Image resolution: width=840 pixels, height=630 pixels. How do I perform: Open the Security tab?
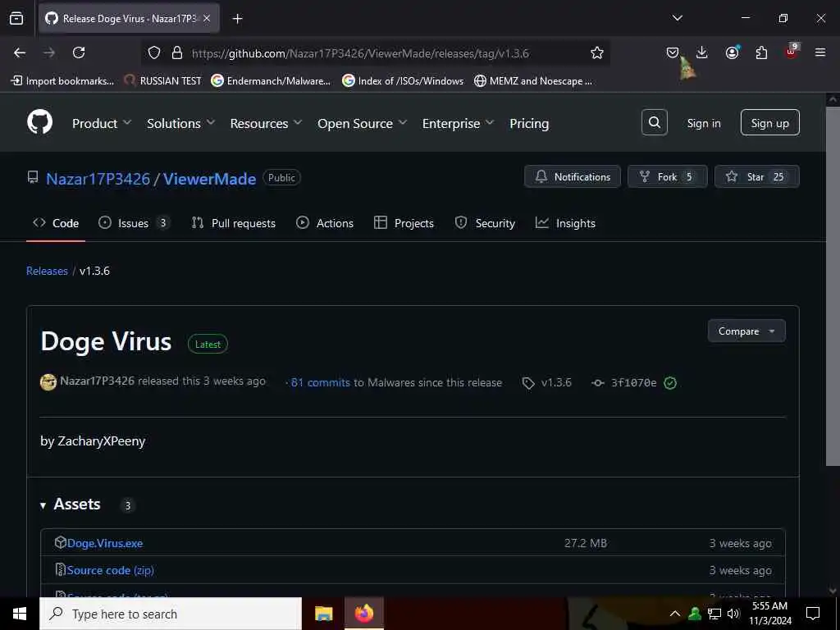(x=485, y=223)
